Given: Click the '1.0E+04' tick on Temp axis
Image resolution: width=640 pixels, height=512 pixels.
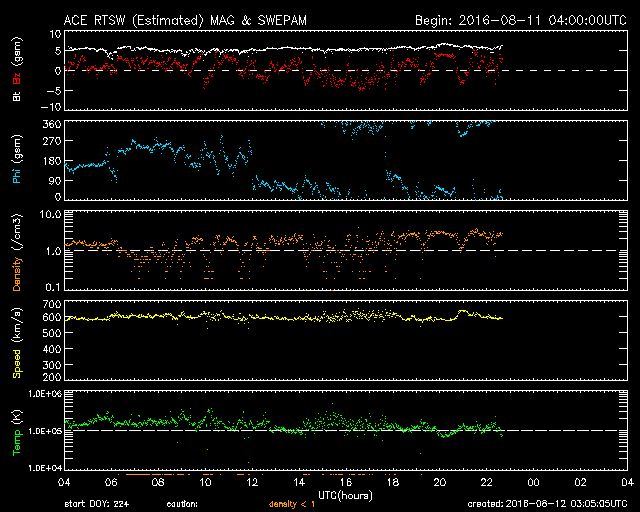Looking at the screenshot, I should click(x=45, y=468).
